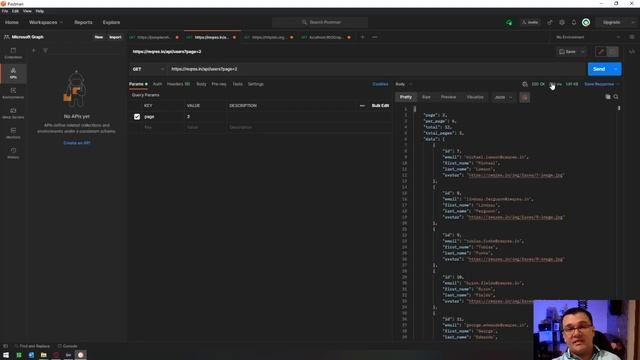640x360 pixels.
Task: Open the Help menu
Action: pos(40,11)
